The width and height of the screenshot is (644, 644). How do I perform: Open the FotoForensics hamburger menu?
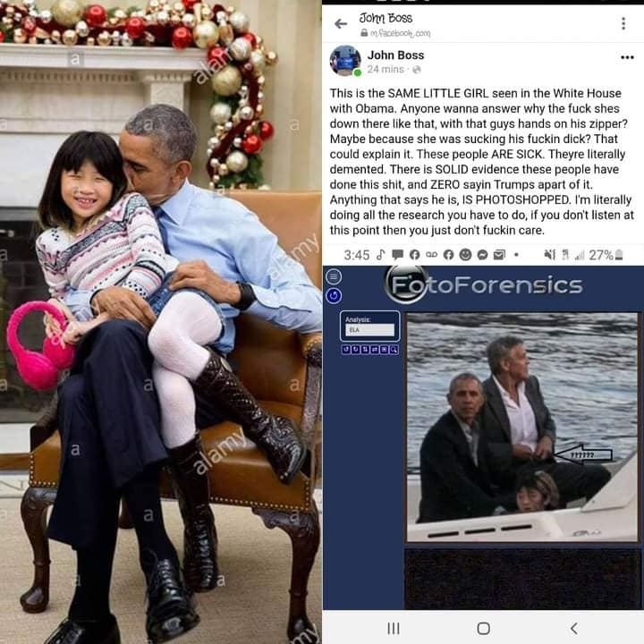point(333,276)
